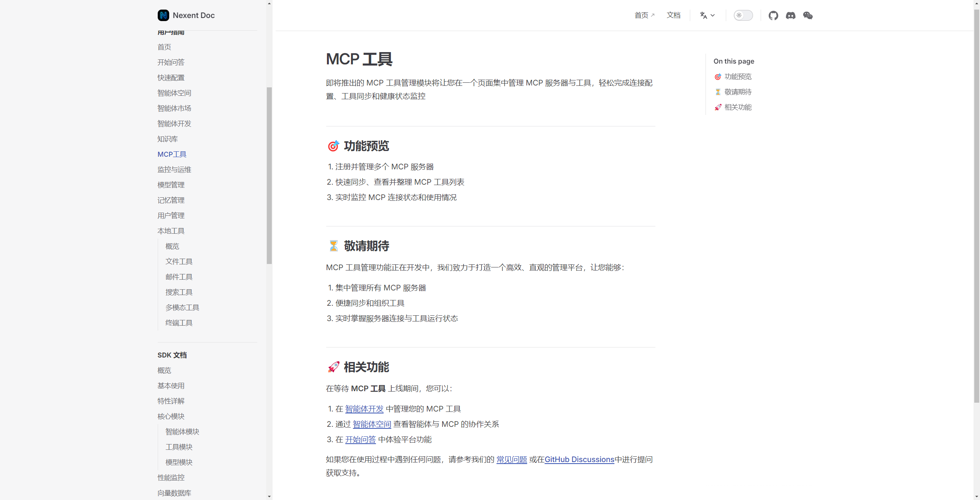Viewport: 980px width, 500px height.
Task: Select 核心模块 in the SDK section
Action: coord(171,416)
